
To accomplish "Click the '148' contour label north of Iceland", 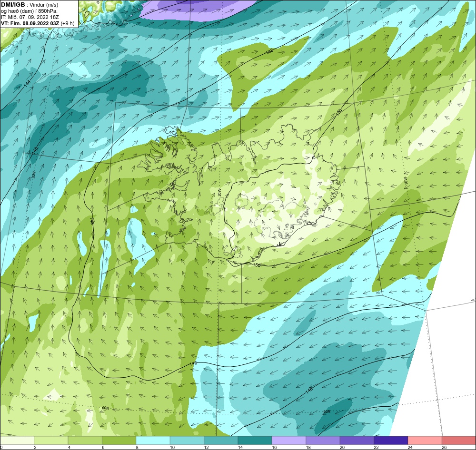I will (x=269, y=51).
